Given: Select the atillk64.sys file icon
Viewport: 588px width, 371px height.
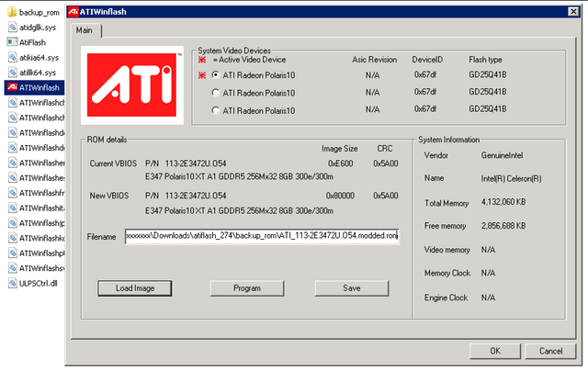Looking at the screenshot, I should [13, 73].
